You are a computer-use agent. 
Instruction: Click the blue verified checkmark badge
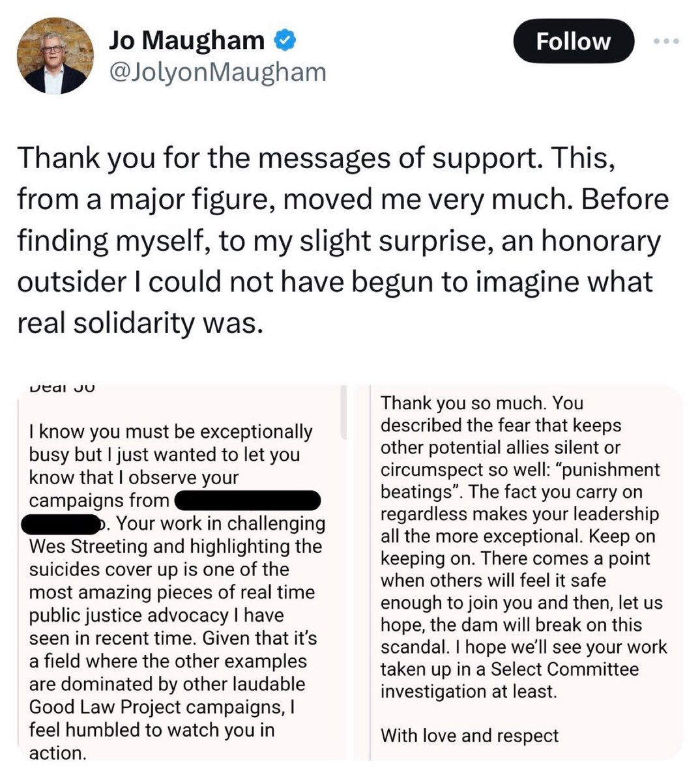[x=284, y=41]
